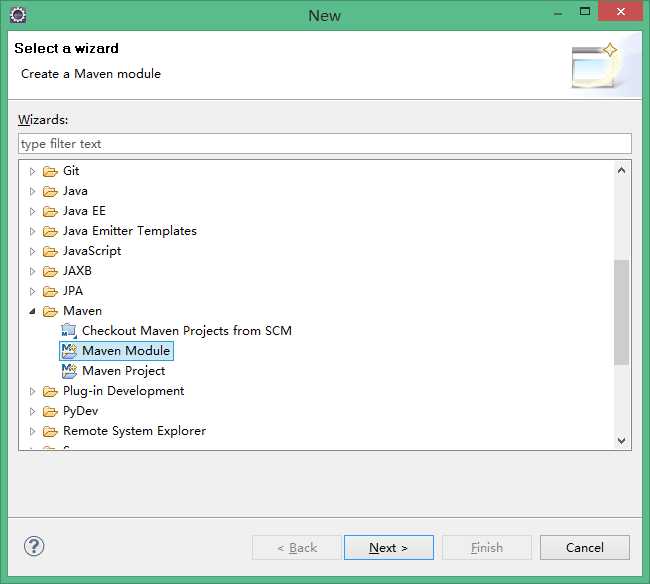Image resolution: width=650 pixels, height=584 pixels.
Task: Click the PyDev folder icon
Action: click(50, 412)
